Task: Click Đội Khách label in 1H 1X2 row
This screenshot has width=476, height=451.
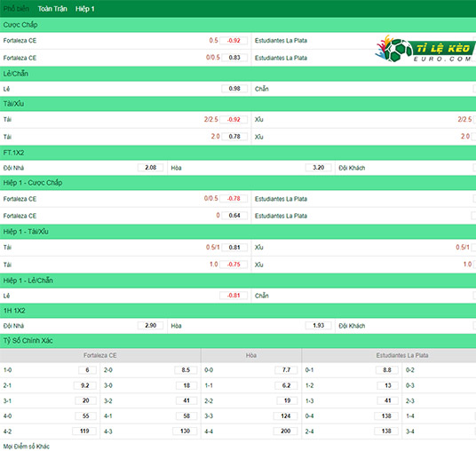Action: coord(352,326)
